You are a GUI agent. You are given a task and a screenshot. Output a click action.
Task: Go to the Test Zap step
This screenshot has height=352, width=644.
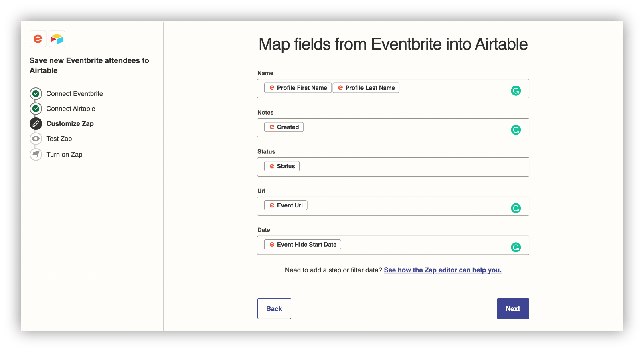(x=59, y=139)
